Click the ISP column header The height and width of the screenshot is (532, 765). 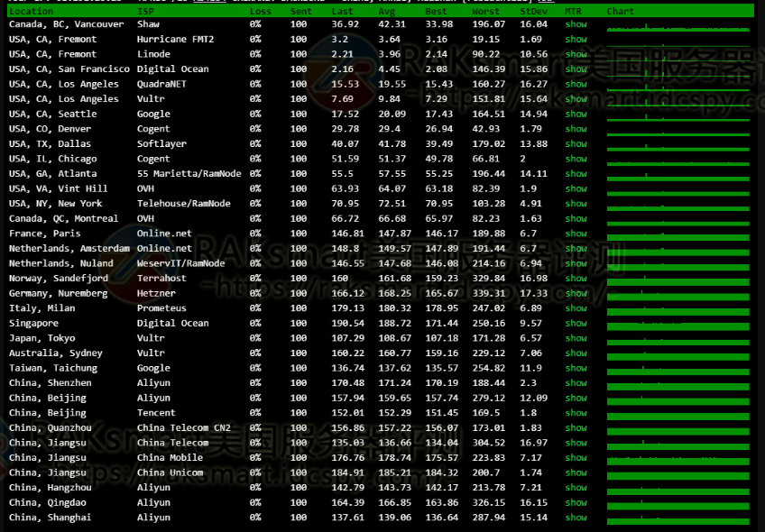click(145, 11)
